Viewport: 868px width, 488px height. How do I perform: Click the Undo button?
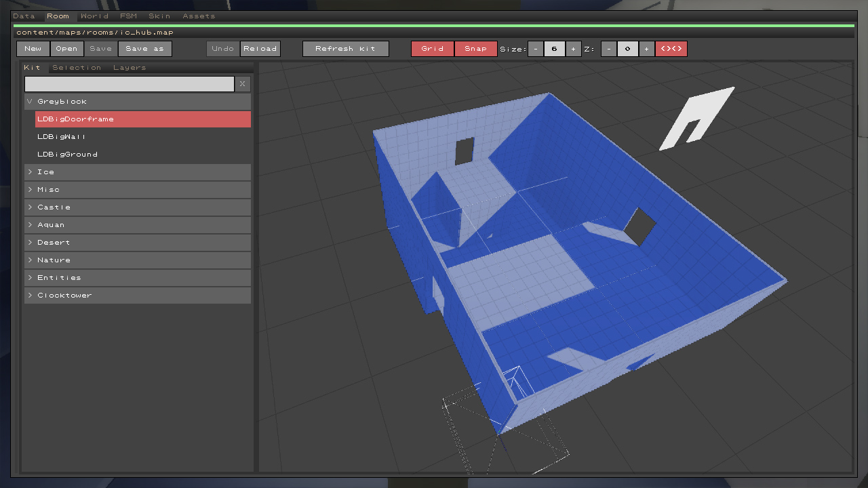[x=223, y=49]
